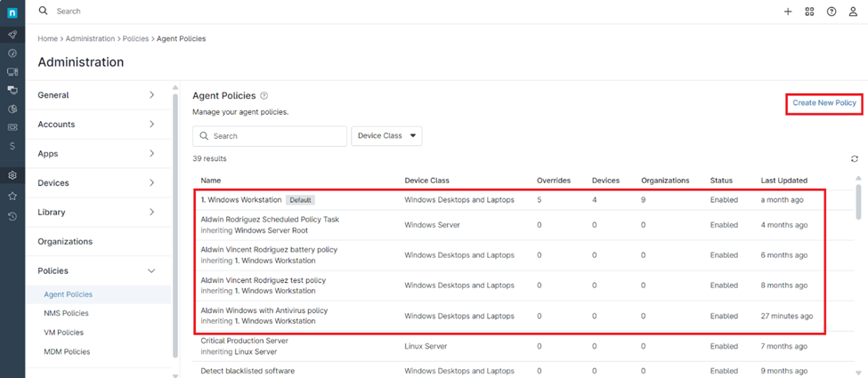This screenshot has width=868, height=378.
Task: Sort by Last Updated column header
Action: click(783, 181)
